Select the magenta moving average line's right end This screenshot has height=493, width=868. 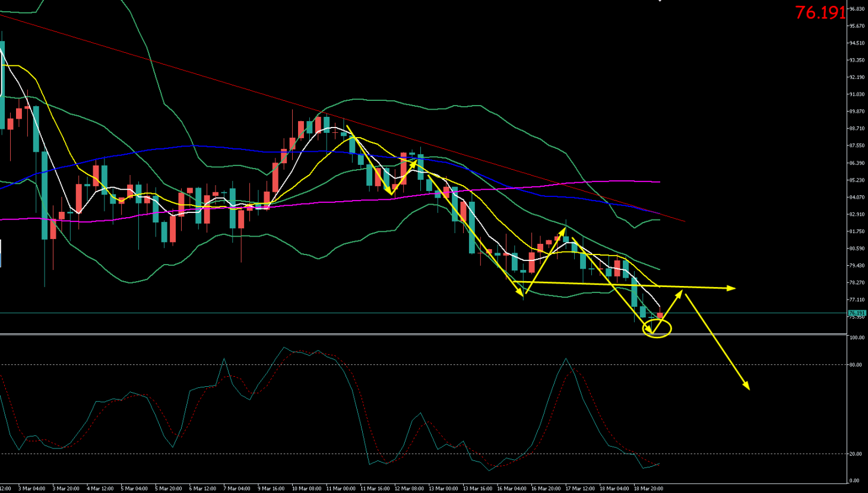(659, 182)
